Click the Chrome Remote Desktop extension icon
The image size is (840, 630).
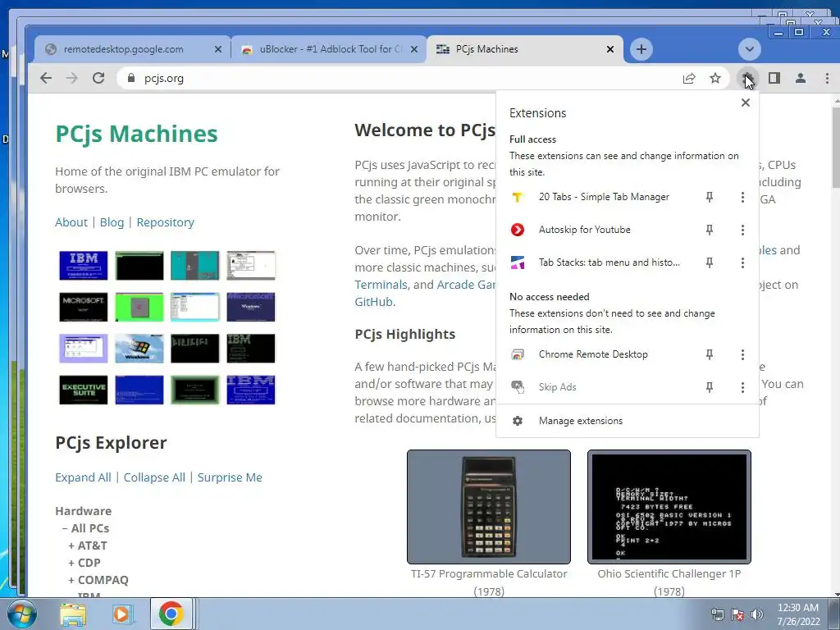point(518,354)
